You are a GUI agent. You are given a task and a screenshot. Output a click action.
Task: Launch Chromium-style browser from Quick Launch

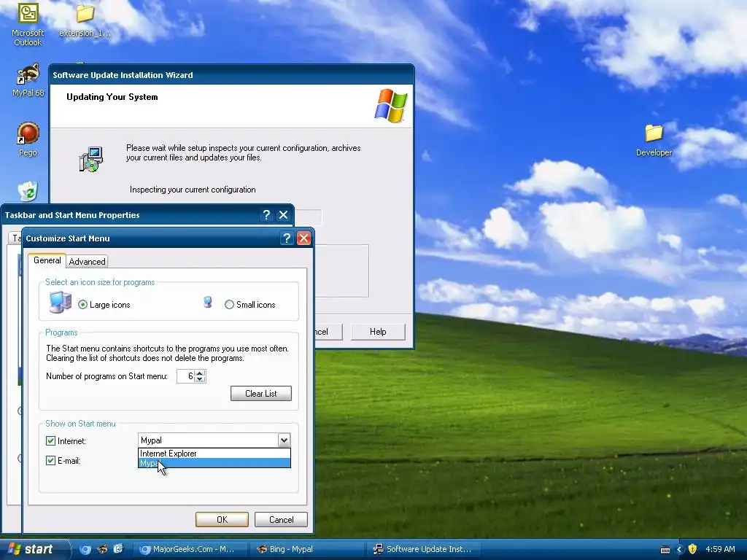coord(85,549)
